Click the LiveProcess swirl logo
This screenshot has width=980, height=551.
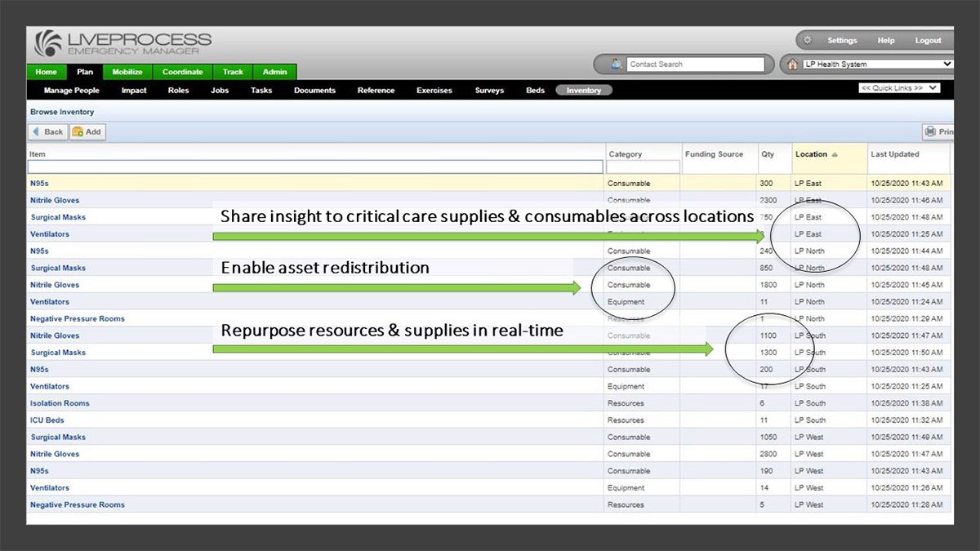48,45
